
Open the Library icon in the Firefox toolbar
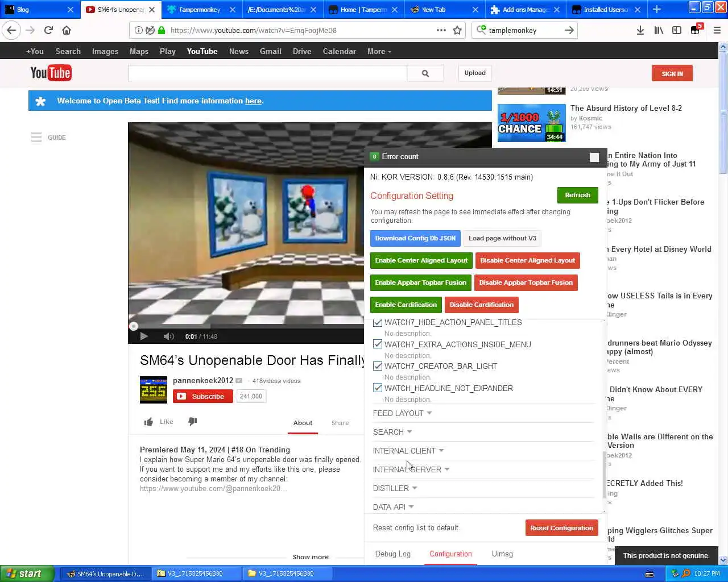tap(659, 30)
